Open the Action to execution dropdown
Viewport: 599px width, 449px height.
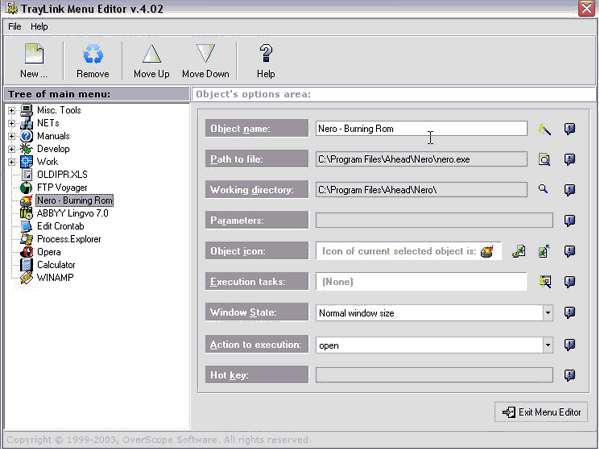click(548, 345)
